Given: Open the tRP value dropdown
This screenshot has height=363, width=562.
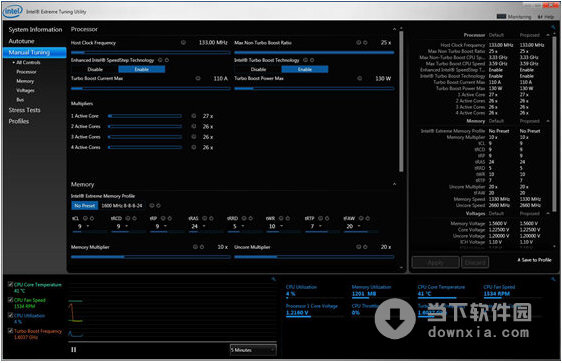Looking at the screenshot, I should pos(165,226).
